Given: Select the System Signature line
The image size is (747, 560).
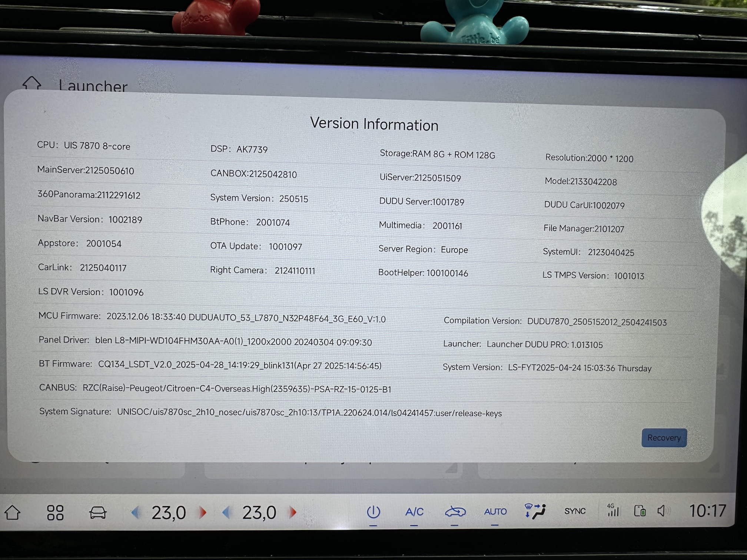Looking at the screenshot, I should (x=270, y=412).
